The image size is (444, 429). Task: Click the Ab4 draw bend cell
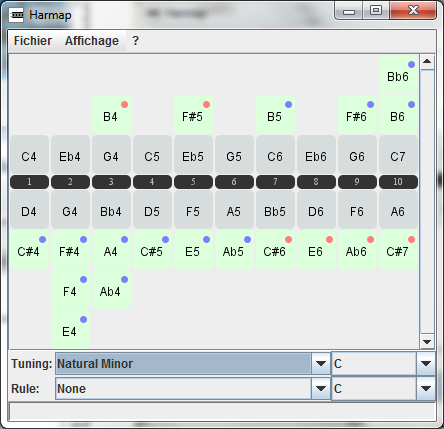[111, 290]
